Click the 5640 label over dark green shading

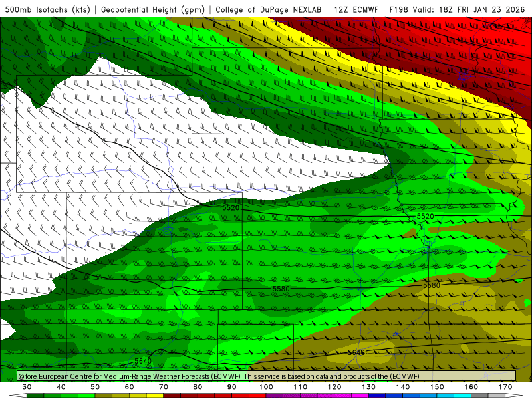point(143,361)
